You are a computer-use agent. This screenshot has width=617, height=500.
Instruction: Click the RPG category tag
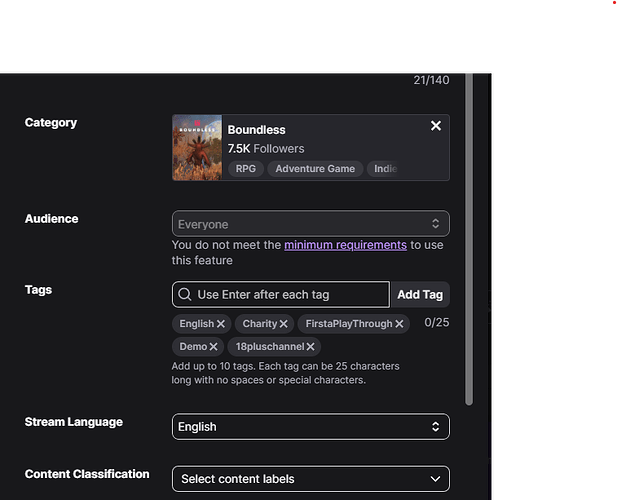(245, 169)
